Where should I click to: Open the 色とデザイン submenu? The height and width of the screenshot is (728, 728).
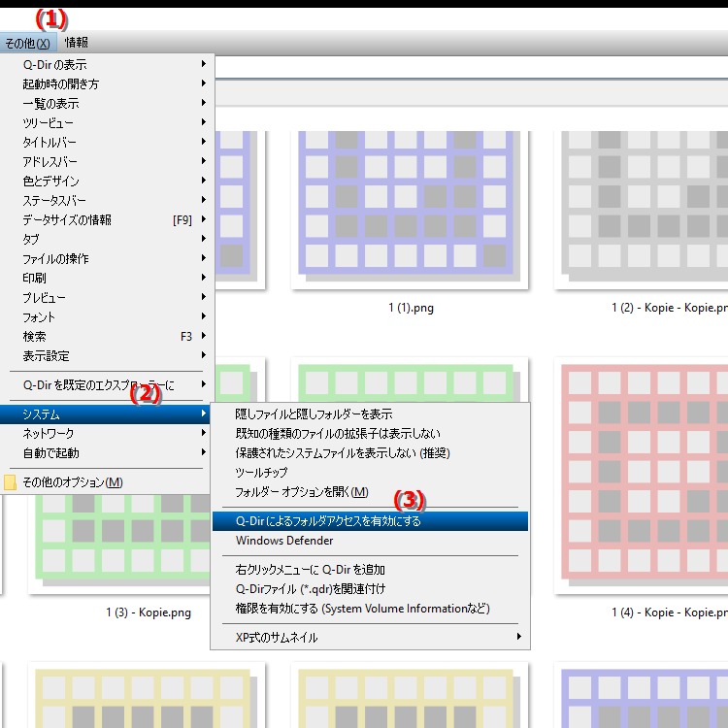pos(107,181)
